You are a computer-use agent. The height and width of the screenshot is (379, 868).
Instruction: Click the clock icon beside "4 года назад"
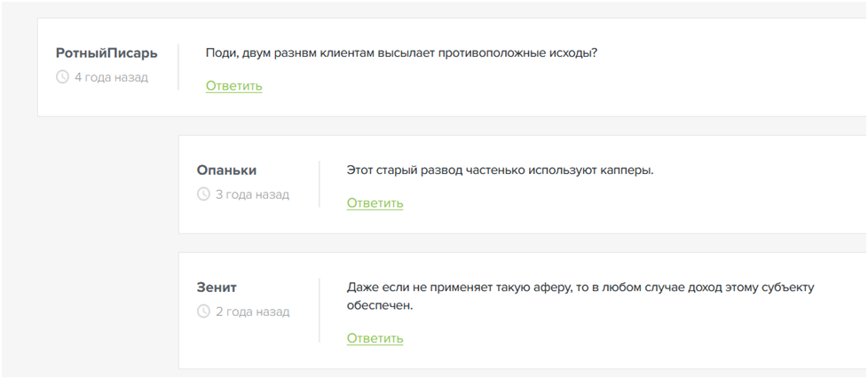[62, 77]
